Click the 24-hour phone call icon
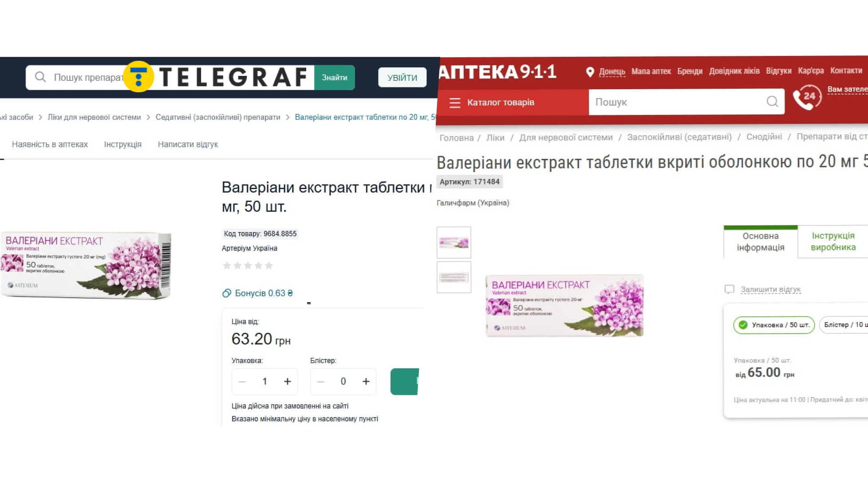868x501 pixels. pyautogui.click(x=807, y=96)
